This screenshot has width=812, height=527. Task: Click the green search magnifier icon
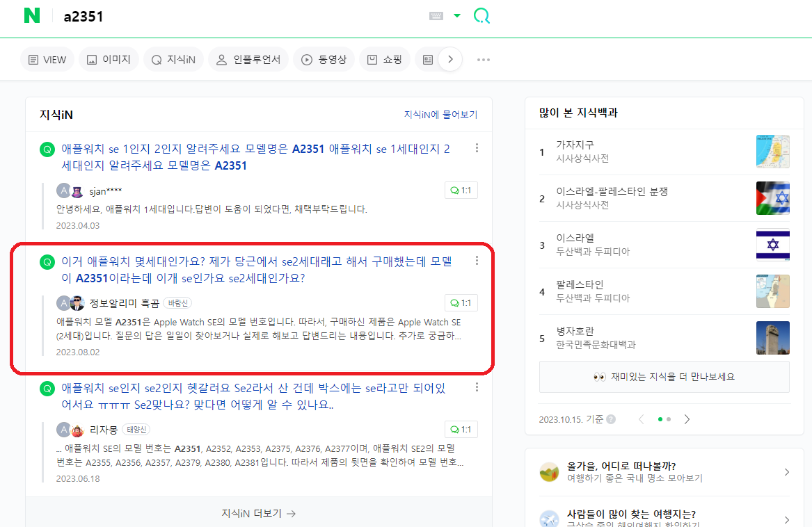click(x=481, y=16)
